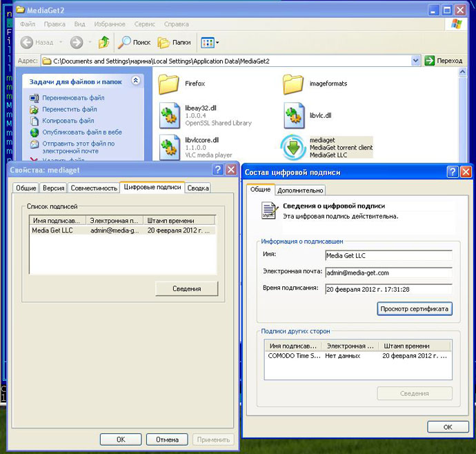Screen dimensions: 476x454
Task: Expand the address bar dropdown
Action: click(415, 61)
